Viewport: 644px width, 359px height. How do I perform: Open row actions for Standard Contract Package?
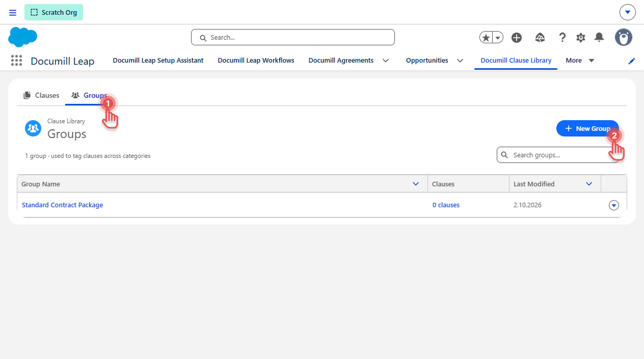(x=614, y=205)
